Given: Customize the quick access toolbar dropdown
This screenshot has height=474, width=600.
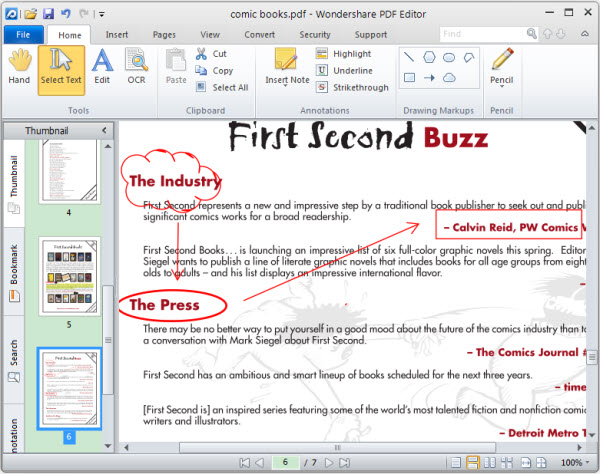Looking at the screenshot, I should click(102, 15).
